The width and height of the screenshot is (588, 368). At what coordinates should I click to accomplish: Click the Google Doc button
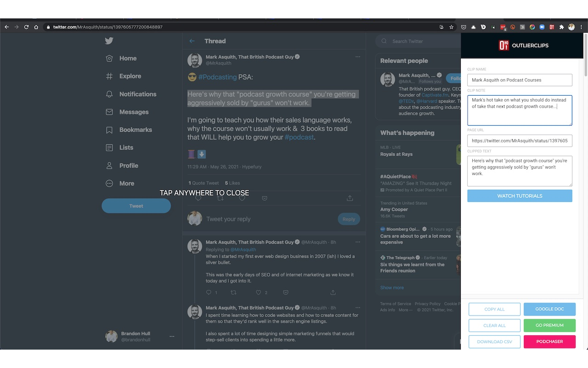[549, 309]
